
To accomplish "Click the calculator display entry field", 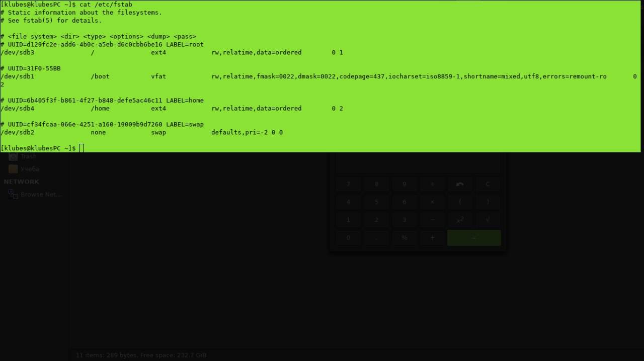I will (x=418, y=162).
